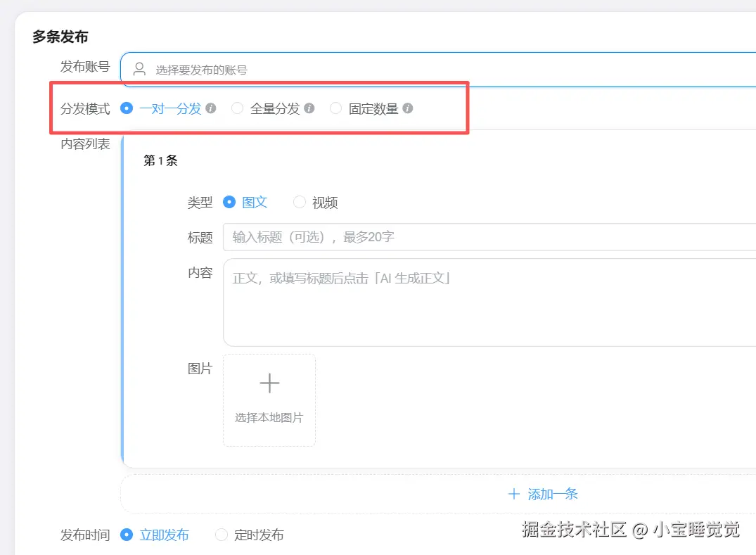This screenshot has width=756, height=555.
Task: Click the plus icon to upload an image
Action: (269, 383)
